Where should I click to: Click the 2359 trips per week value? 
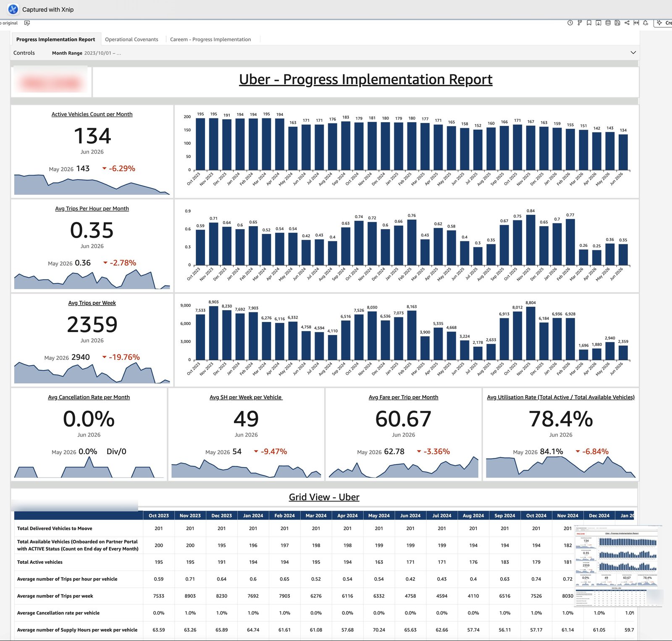[92, 324]
